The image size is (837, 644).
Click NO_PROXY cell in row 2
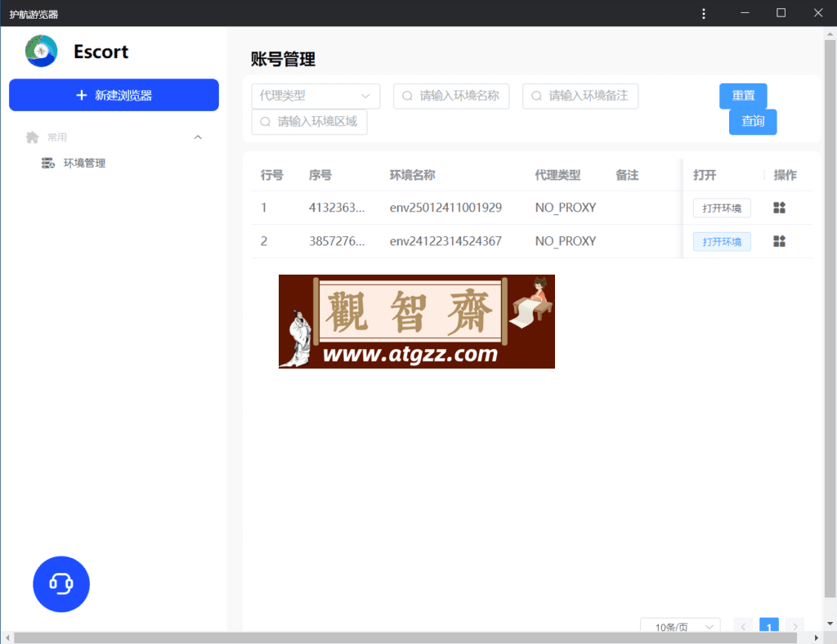coord(566,241)
